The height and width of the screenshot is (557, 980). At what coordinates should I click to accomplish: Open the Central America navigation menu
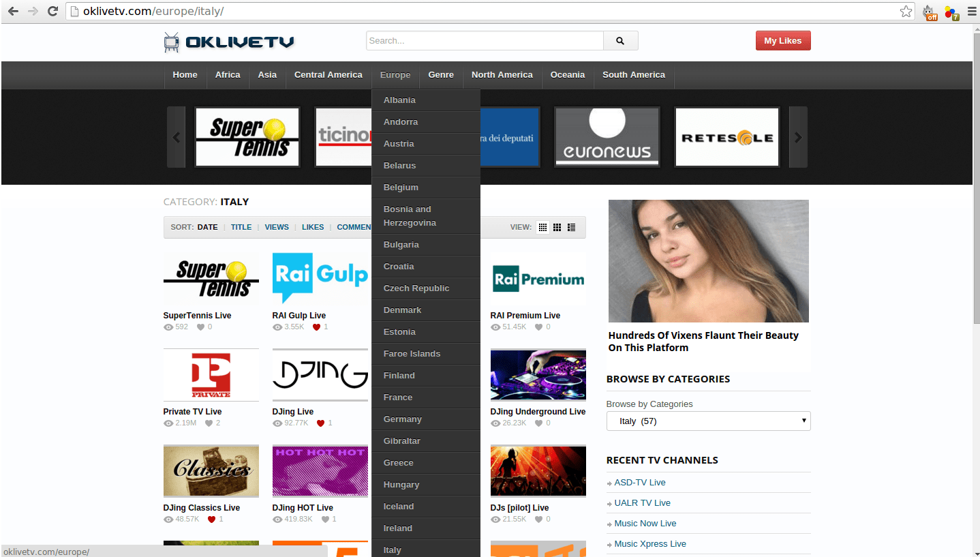[x=328, y=75]
